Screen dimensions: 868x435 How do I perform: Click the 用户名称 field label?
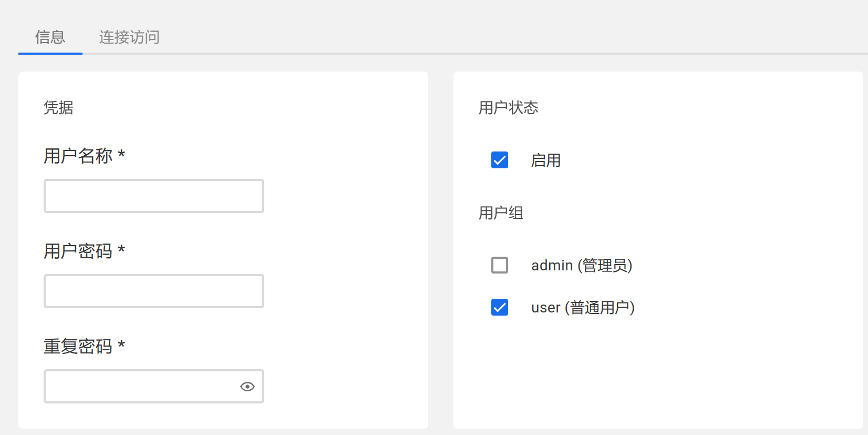pyautogui.click(x=78, y=156)
